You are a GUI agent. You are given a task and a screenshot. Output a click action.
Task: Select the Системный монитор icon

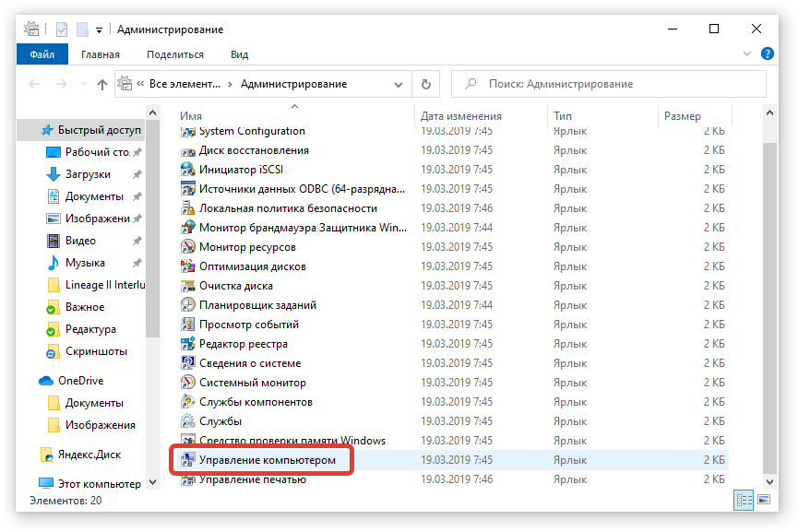coord(188,383)
